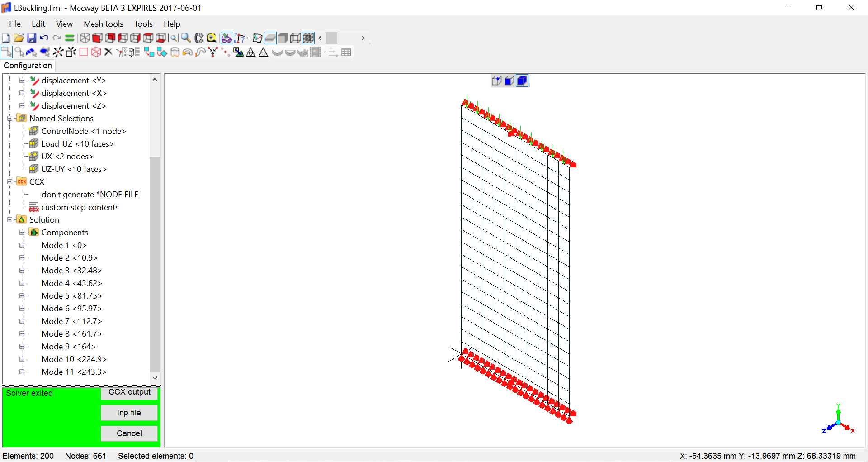Switch viewport to solid blue cube mode

(x=522, y=81)
